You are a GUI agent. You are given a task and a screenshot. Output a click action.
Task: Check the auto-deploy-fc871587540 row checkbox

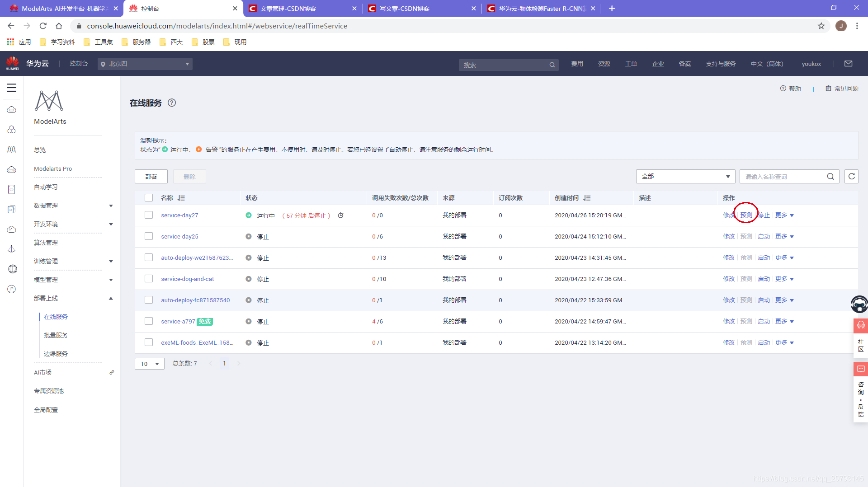tap(149, 300)
